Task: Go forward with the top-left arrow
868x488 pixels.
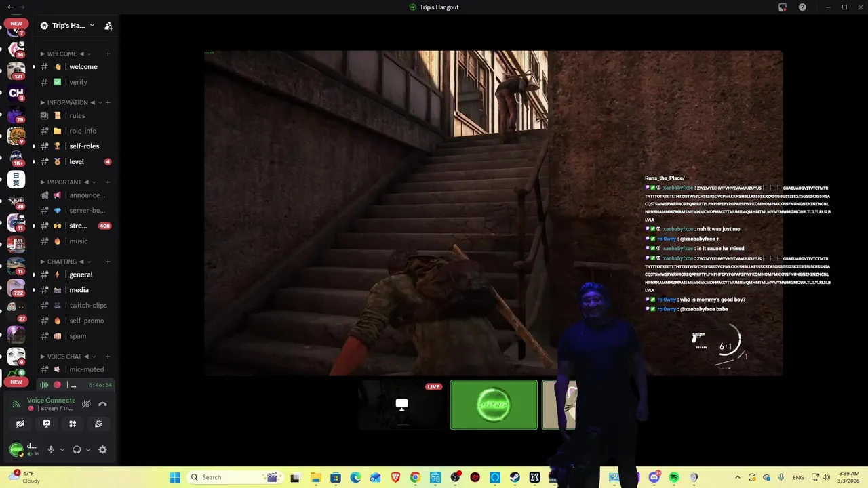Action: (x=22, y=7)
